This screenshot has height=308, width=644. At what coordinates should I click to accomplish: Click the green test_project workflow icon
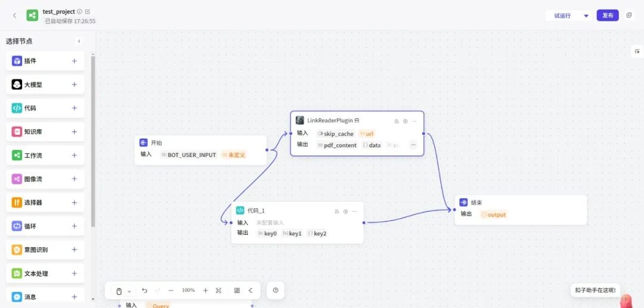tap(32, 16)
